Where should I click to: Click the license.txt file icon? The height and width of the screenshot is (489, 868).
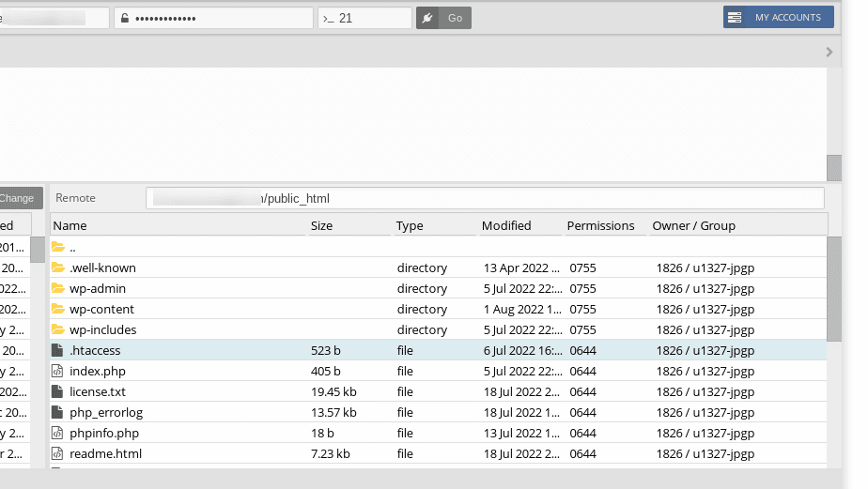click(57, 391)
